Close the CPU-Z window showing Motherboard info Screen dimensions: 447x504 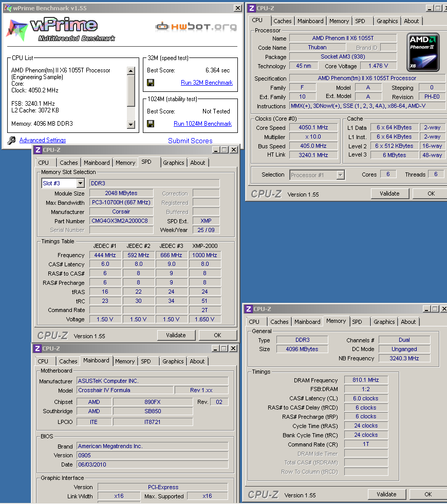(233, 348)
